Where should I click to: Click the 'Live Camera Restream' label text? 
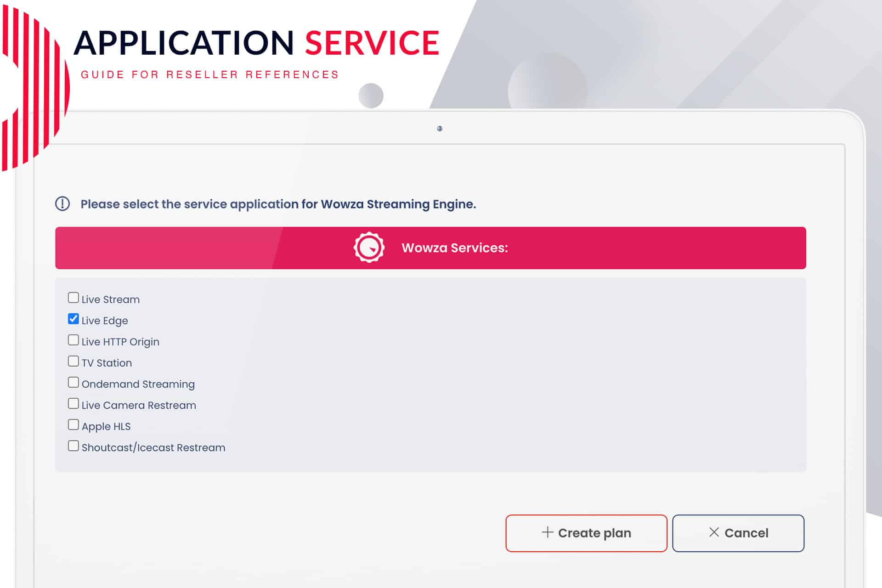pyautogui.click(x=139, y=405)
